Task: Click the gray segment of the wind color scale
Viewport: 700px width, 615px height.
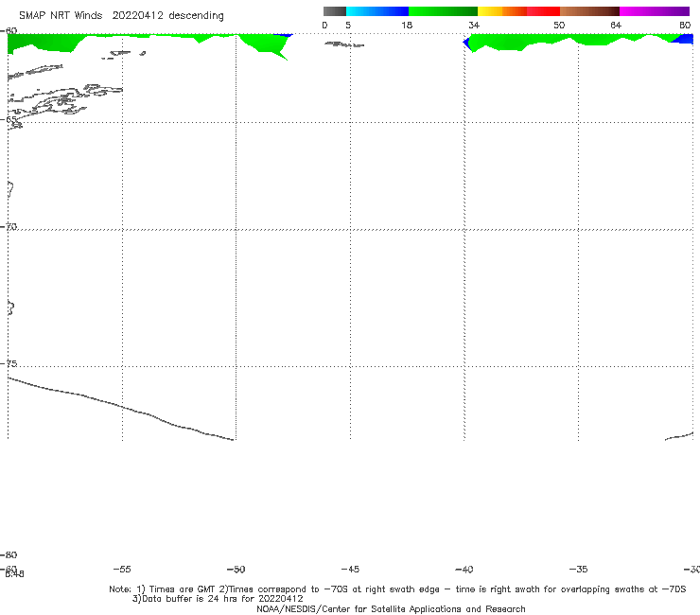Action: [x=334, y=11]
